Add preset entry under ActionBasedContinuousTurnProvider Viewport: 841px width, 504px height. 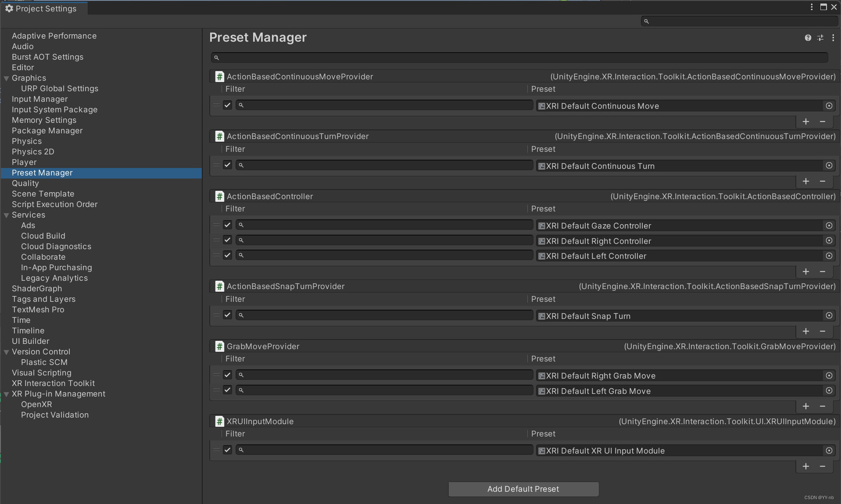806,181
